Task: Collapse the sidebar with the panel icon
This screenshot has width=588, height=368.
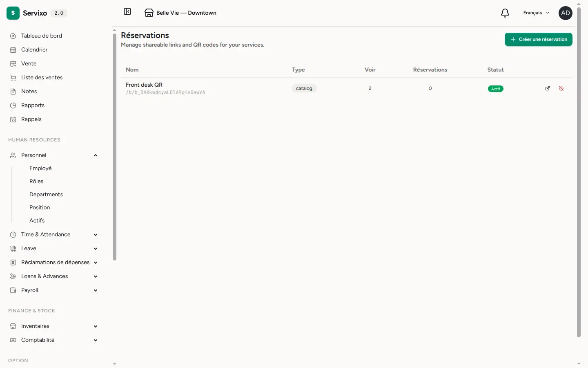Action: tap(127, 12)
